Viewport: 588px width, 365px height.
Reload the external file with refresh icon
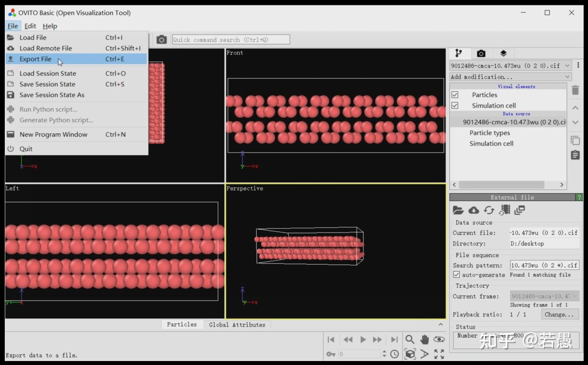pyautogui.click(x=489, y=210)
